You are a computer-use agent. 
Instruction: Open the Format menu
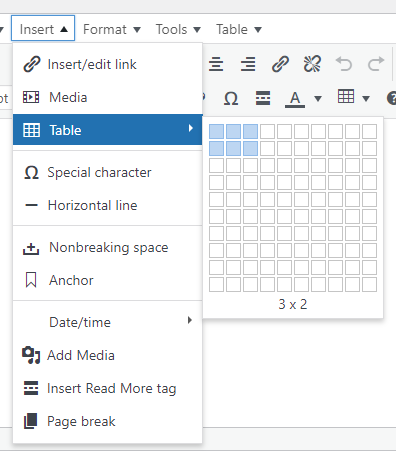click(112, 29)
